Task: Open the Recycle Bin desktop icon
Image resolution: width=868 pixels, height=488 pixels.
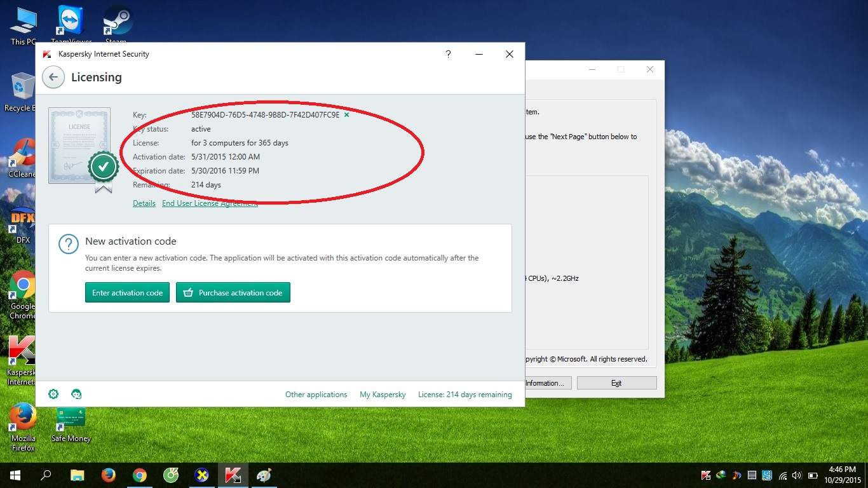Action: pyautogui.click(x=22, y=92)
